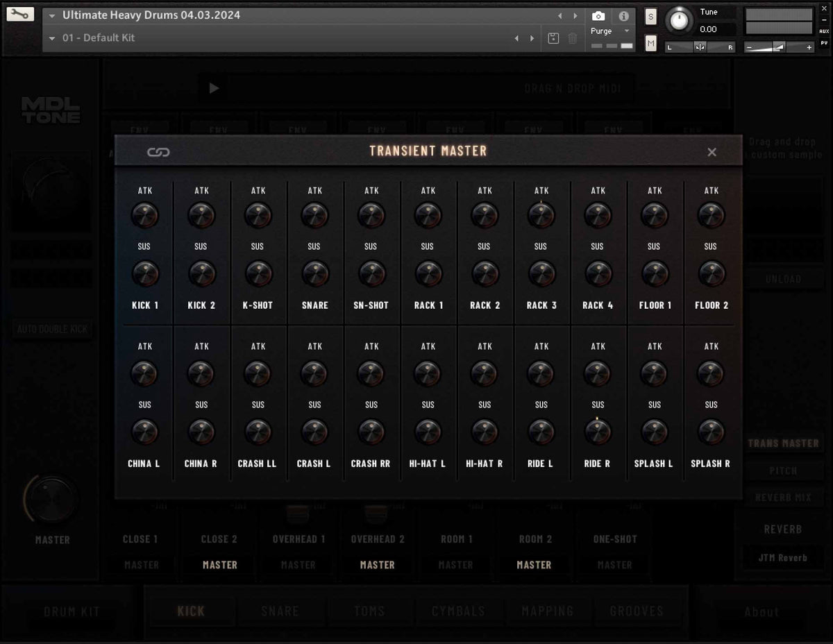Switch to the Cymbals tab
Screen dimensions: 833x644
click(459, 611)
